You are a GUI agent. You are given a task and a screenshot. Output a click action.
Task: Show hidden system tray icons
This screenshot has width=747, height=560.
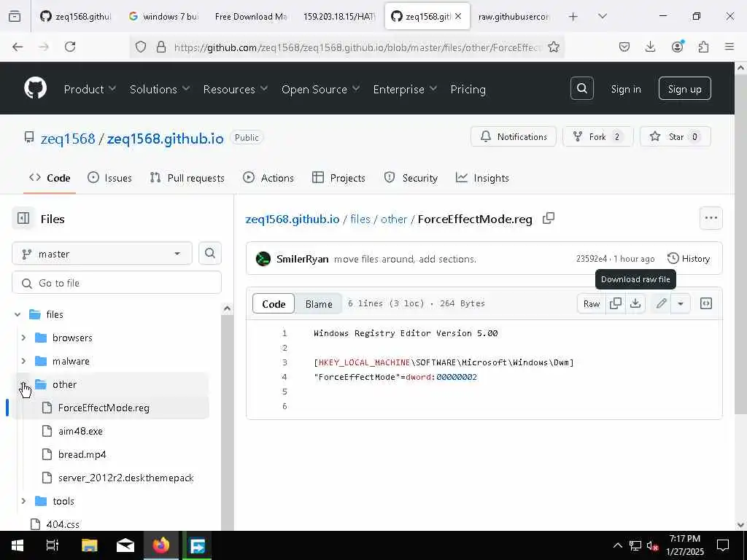(x=617, y=545)
